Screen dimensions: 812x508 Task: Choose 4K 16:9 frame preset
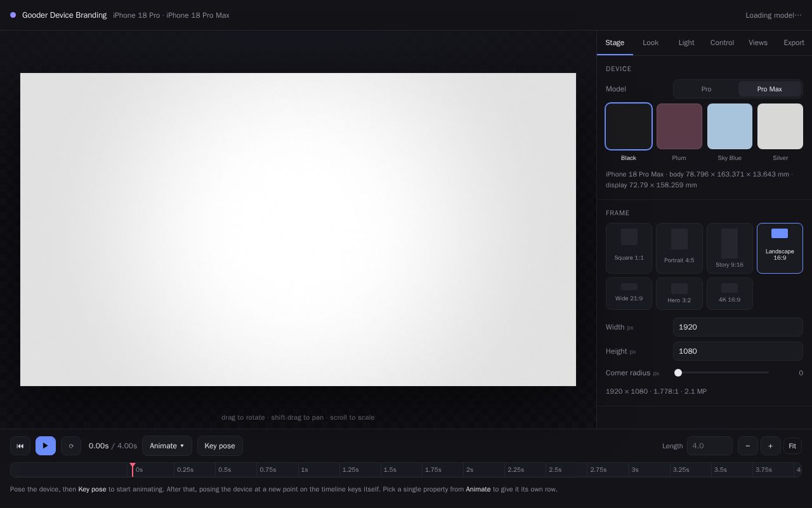[x=730, y=293]
